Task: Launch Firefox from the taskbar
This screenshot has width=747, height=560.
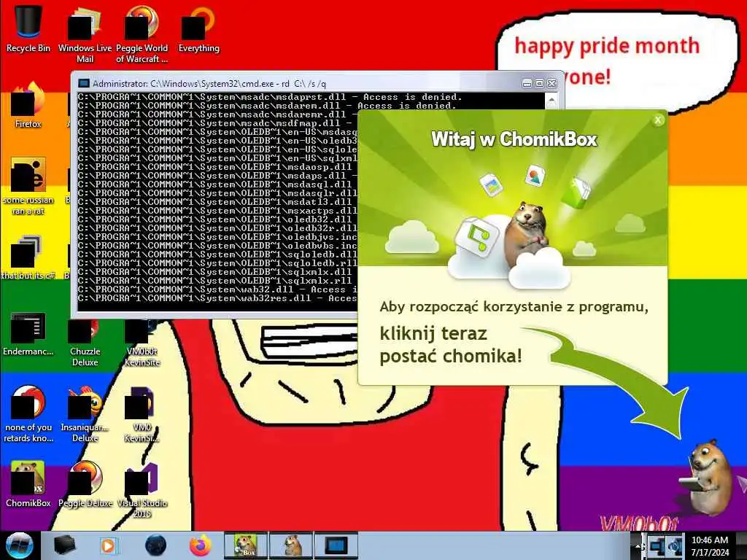Action: (x=200, y=545)
